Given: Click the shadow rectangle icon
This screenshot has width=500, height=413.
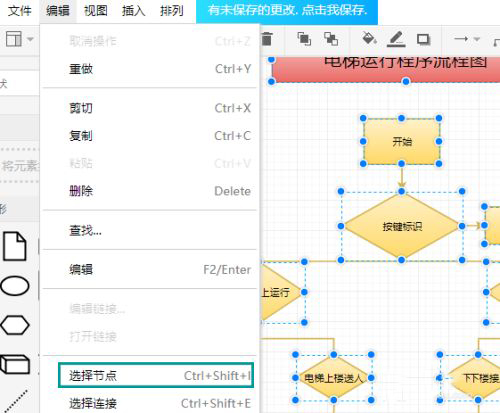Looking at the screenshot, I should (x=423, y=39).
